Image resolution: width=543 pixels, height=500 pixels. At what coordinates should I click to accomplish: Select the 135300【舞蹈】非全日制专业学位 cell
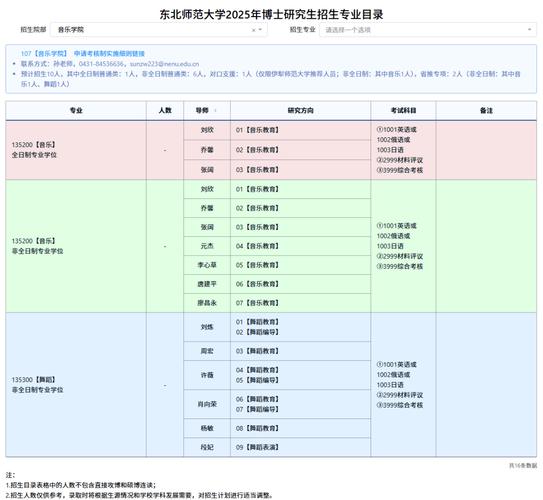pos(76,385)
